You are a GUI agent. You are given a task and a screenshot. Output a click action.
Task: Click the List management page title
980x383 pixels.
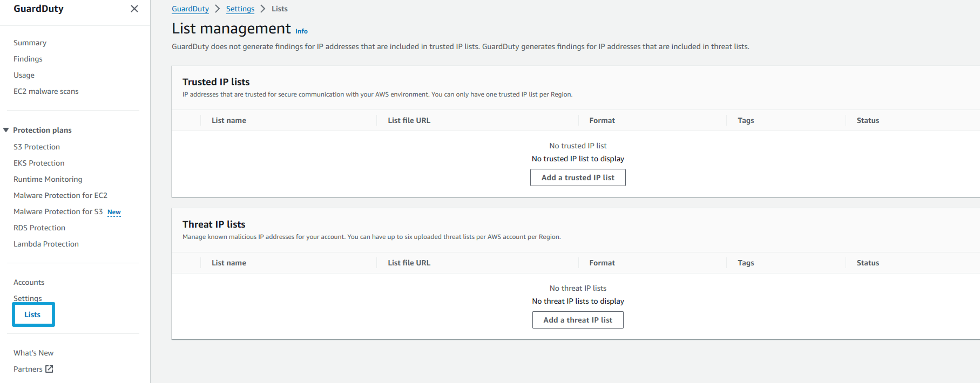(231, 28)
